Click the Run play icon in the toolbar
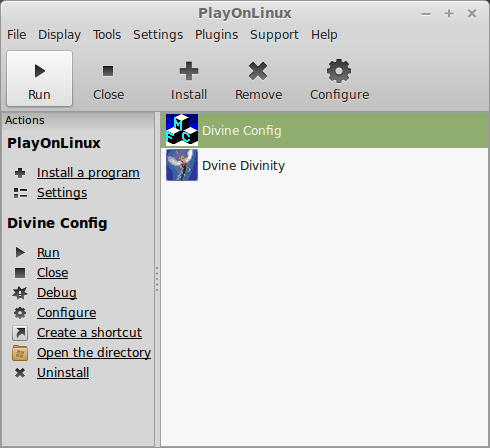This screenshot has width=490, height=448. 40,71
